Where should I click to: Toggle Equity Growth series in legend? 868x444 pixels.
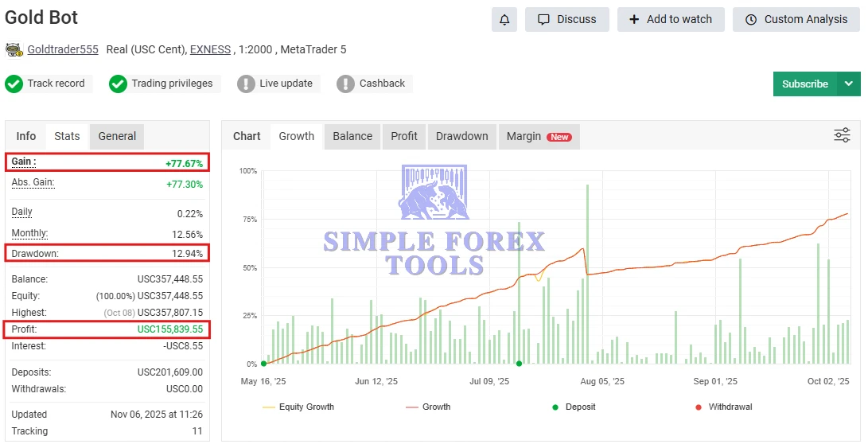[298, 407]
